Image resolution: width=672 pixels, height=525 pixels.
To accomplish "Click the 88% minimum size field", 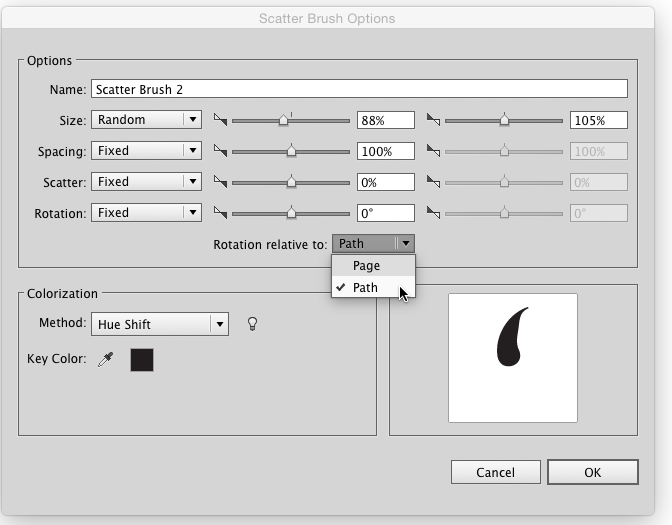I will (x=386, y=120).
